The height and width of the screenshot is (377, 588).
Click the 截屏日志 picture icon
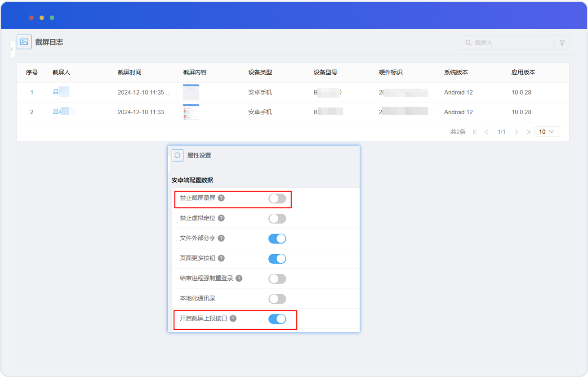click(x=24, y=42)
